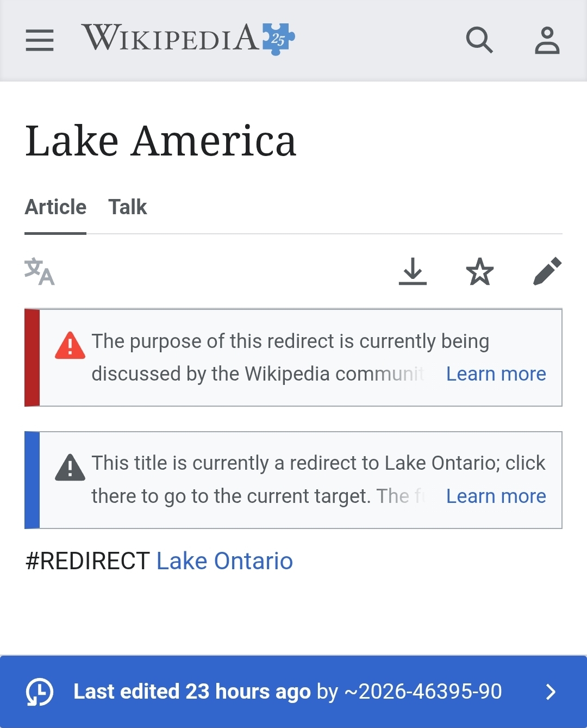Open the hamburger main menu
Viewport: 587px width, 728px height.
pyautogui.click(x=40, y=40)
